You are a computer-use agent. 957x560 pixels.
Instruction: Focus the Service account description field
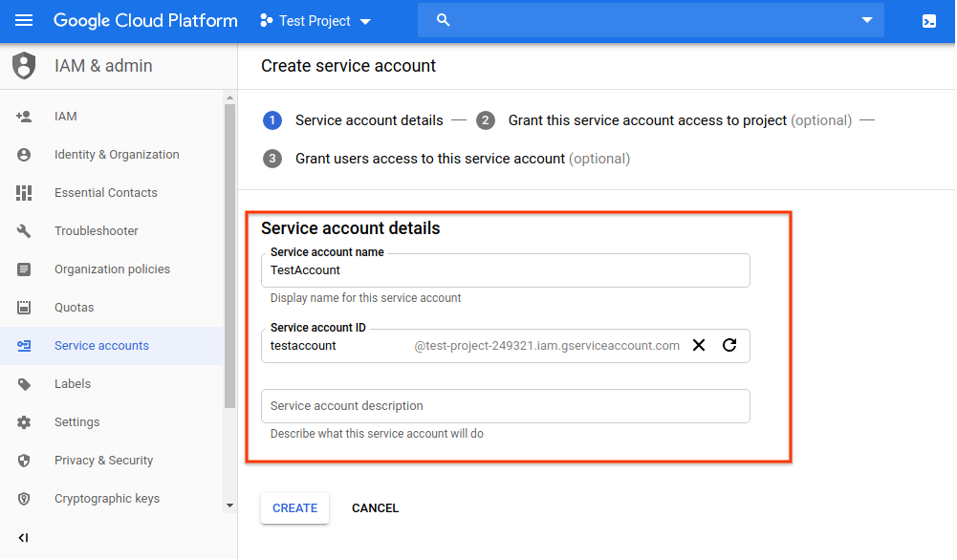[505, 406]
